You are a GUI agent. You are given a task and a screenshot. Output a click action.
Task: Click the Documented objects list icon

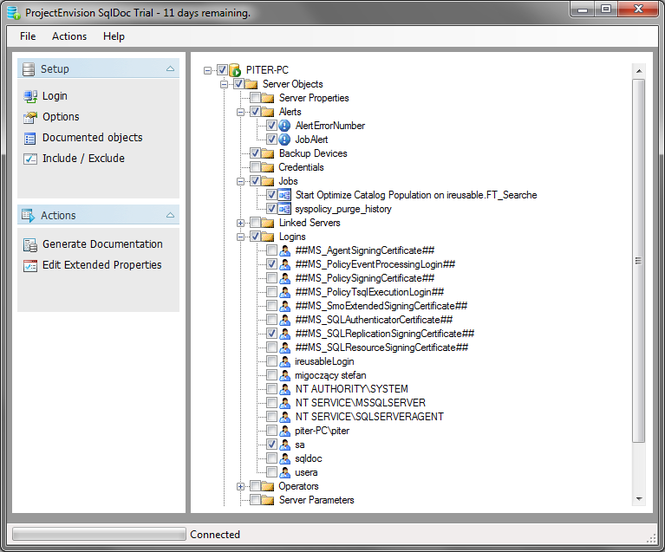[x=30, y=138]
